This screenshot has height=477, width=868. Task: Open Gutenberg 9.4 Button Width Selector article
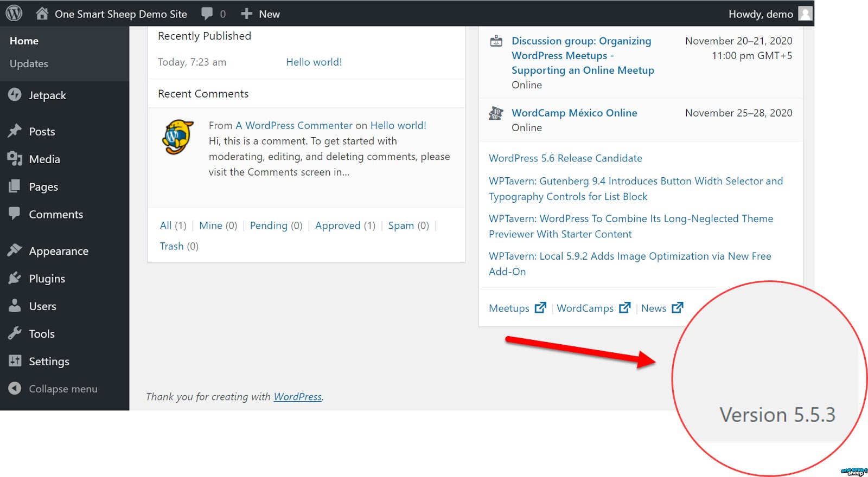pos(636,189)
